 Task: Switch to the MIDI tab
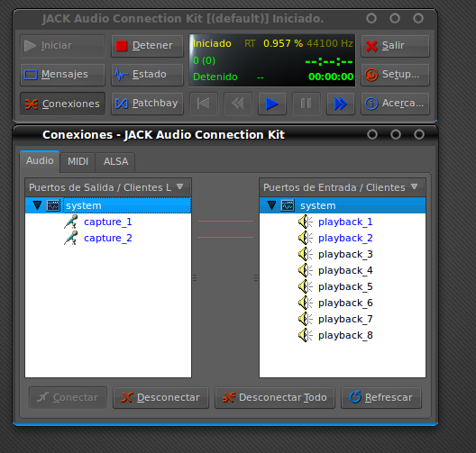[78, 161]
